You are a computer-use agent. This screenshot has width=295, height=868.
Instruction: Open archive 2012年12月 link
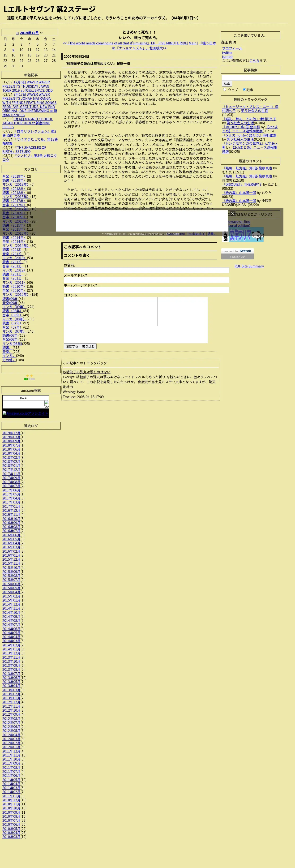coord(11,702)
